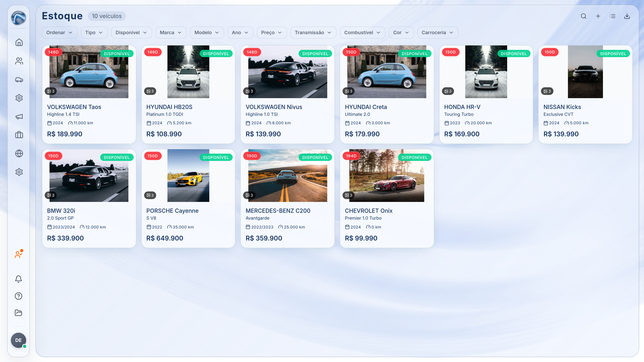Open photo count badge on BMW 320i
Image resolution: width=644 pixels, height=362 pixels.
pos(51,195)
